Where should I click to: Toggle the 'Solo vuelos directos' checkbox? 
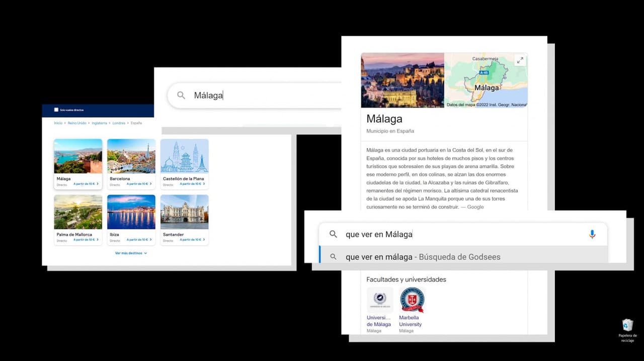point(56,110)
